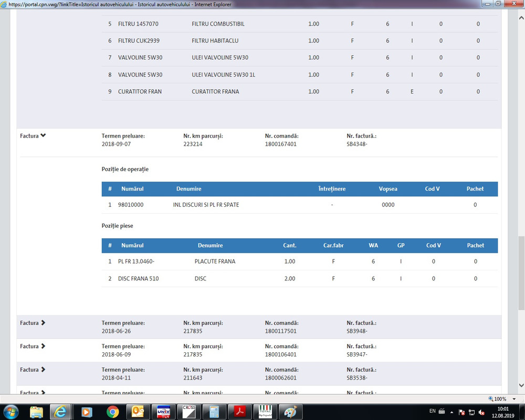Open Windows Explorer from the taskbar
This screenshot has height=420, width=525.
coord(37,412)
